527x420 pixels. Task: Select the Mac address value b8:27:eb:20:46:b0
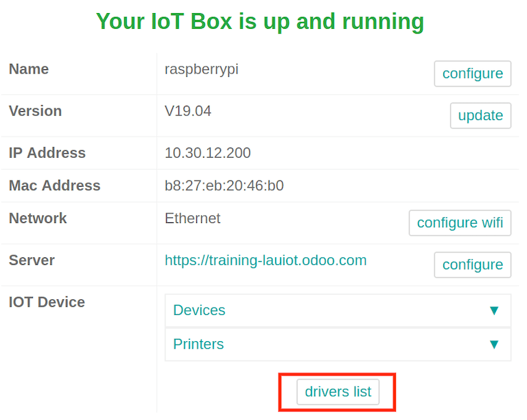(x=224, y=186)
